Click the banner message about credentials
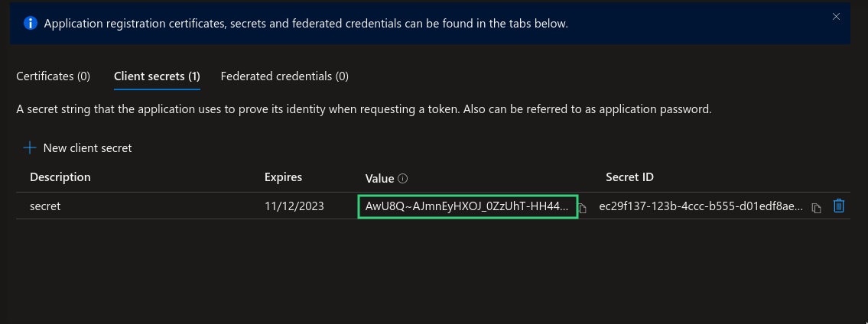 pyautogui.click(x=306, y=24)
